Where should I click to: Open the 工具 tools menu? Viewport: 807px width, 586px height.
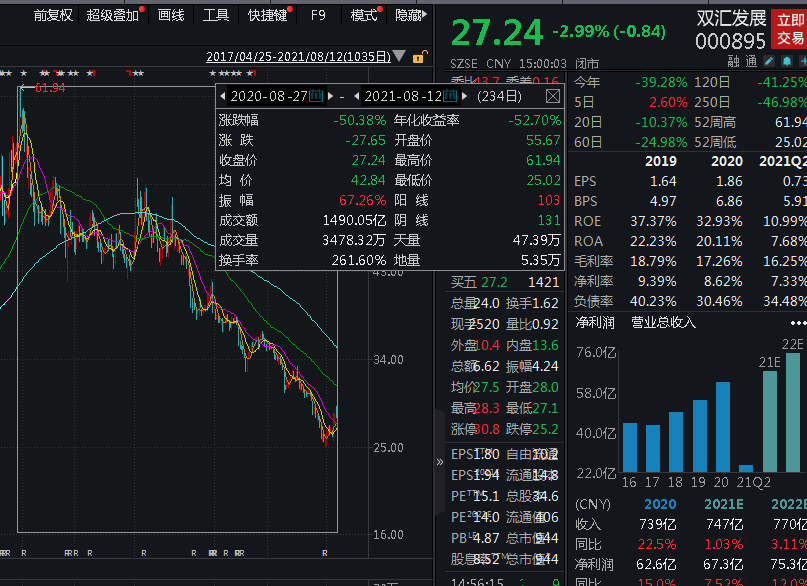tap(216, 15)
